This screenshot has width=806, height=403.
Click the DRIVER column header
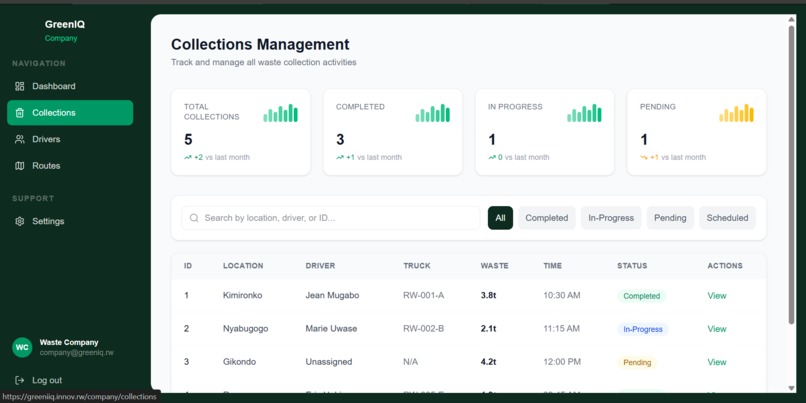tap(320, 266)
